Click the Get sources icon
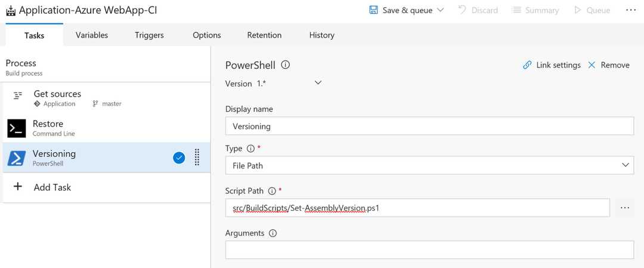The width and height of the screenshot is (644, 268). pos(18,96)
